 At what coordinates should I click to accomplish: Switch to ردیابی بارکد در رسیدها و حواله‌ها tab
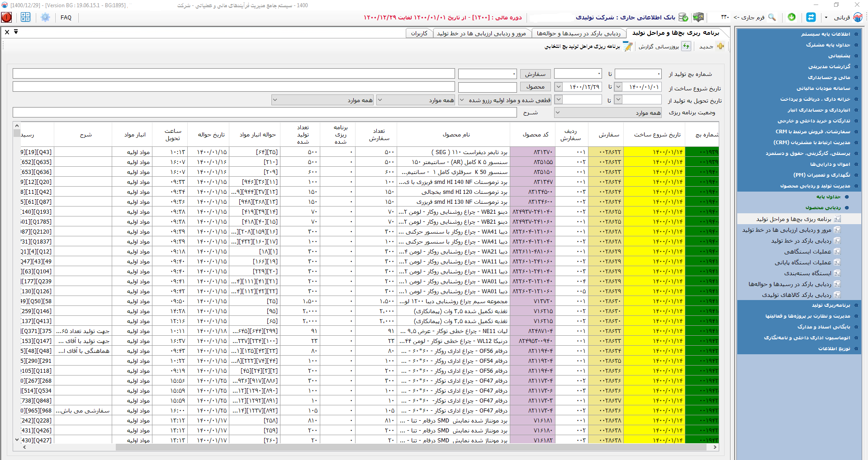click(x=579, y=33)
